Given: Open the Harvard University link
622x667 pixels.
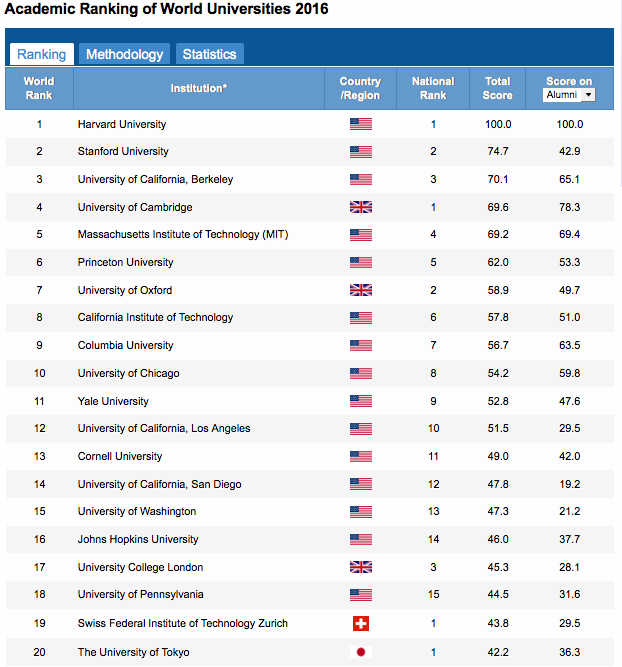Looking at the screenshot, I should point(122,125).
